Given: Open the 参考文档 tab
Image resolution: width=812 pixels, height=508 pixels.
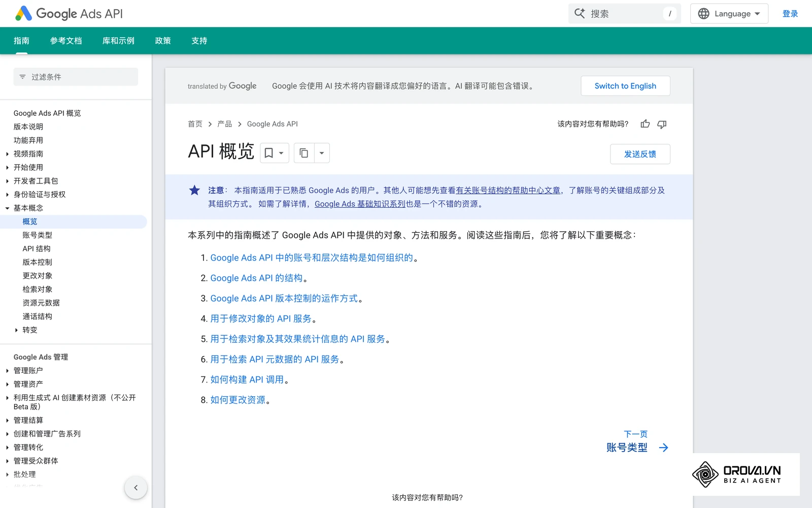Looking at the screenshot, I should 66,41.
